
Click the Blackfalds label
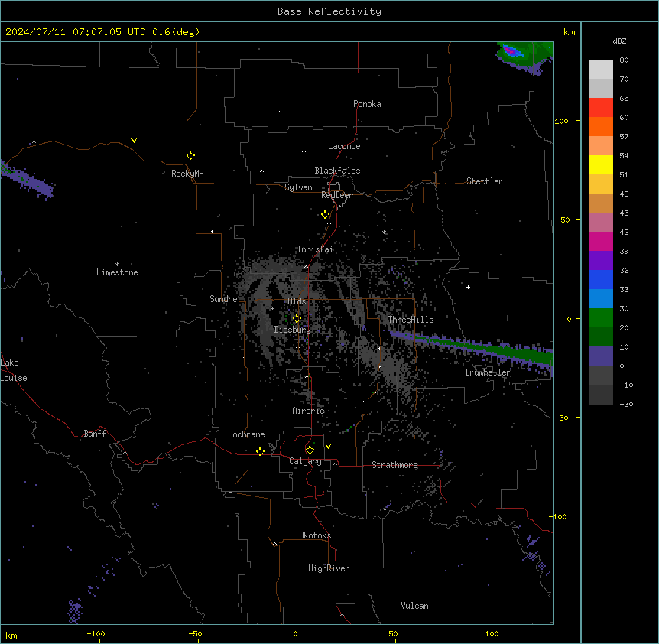click(337, 171)
